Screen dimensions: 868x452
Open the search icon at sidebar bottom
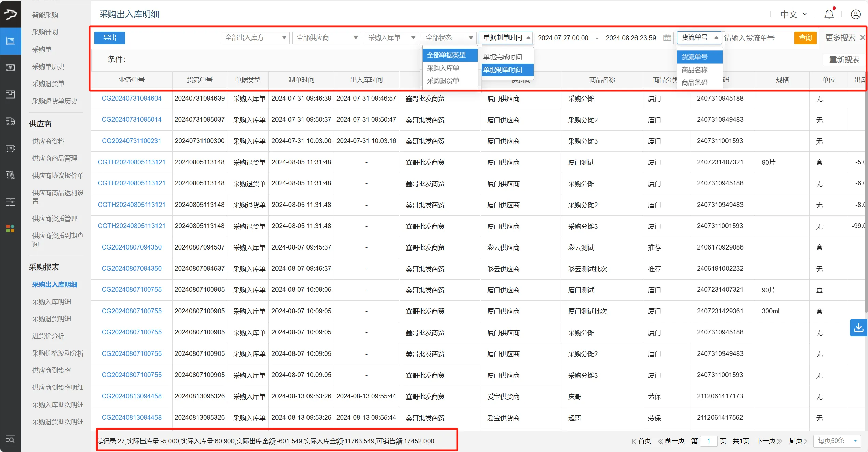10,440
